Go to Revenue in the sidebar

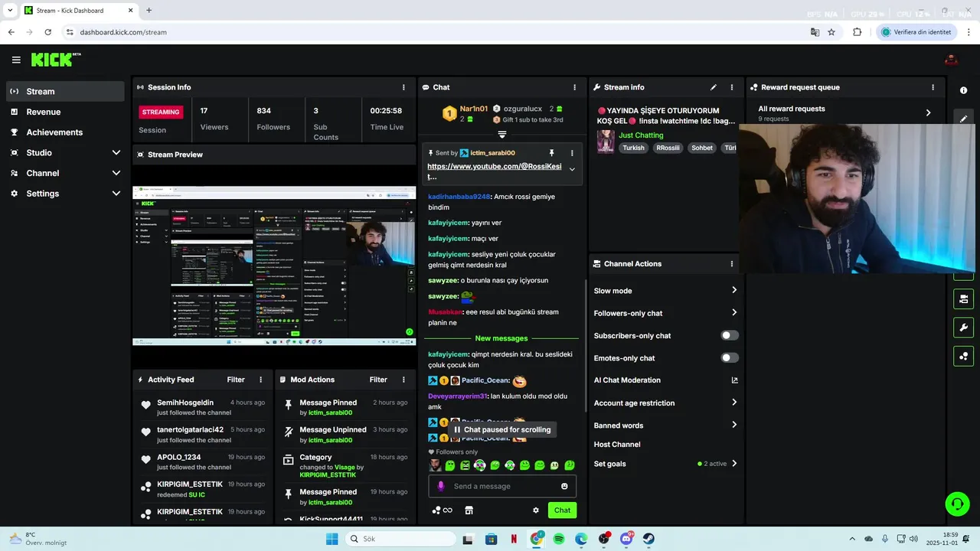[x=65, y=112]
